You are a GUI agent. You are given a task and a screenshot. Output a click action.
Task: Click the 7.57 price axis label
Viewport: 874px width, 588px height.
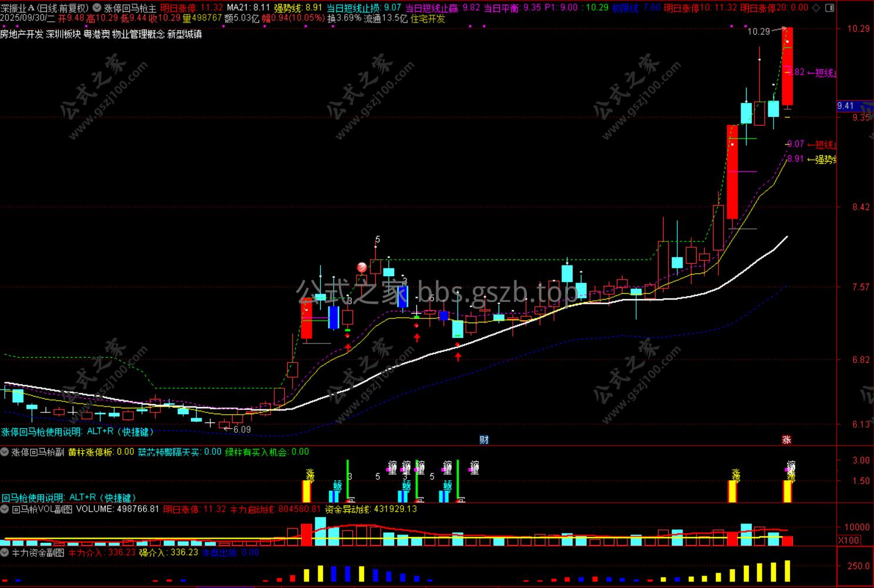860,287
